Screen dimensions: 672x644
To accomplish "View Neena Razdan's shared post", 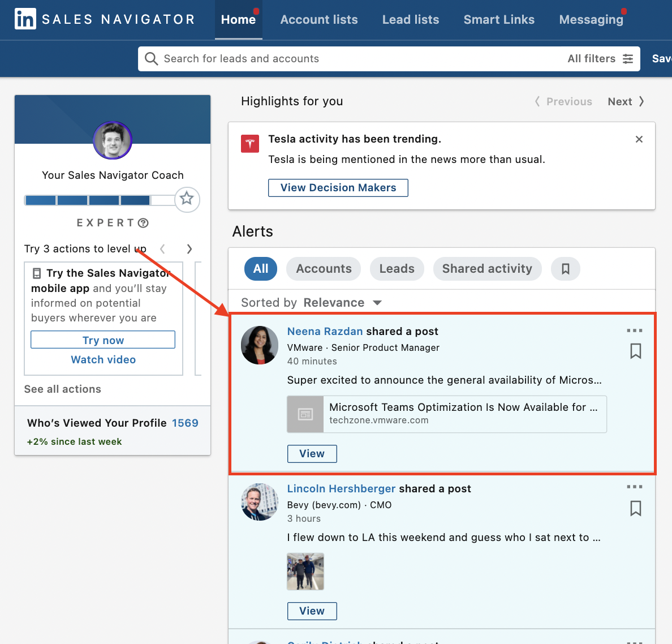I will click(312, 454).
